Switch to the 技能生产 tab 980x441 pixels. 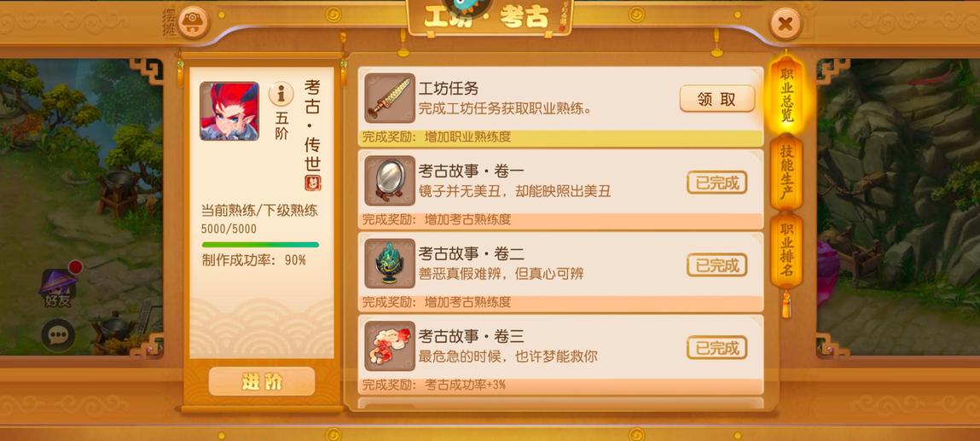coord(786,172)
